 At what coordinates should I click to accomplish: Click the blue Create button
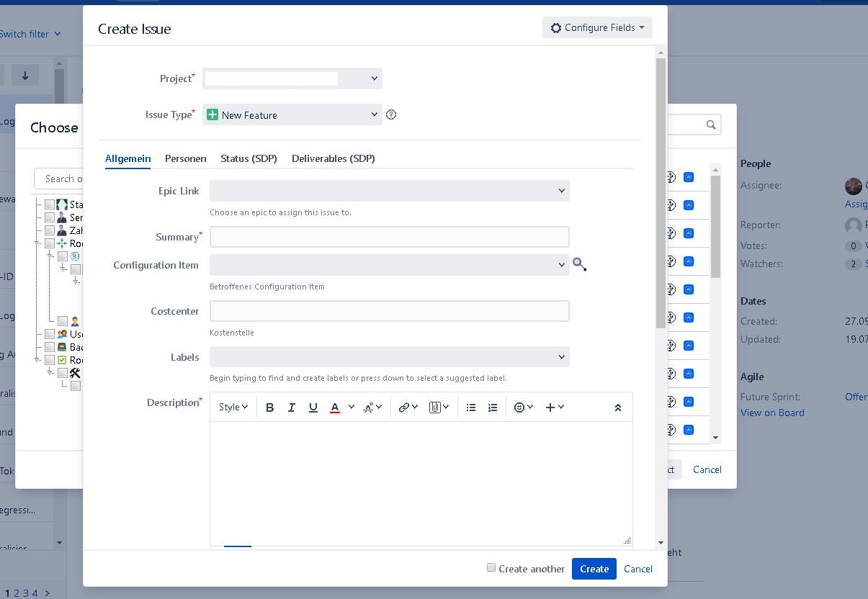594,569
